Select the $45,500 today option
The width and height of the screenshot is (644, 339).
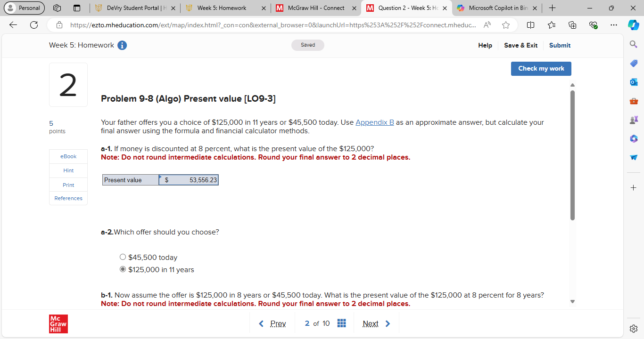click(123, 257)
